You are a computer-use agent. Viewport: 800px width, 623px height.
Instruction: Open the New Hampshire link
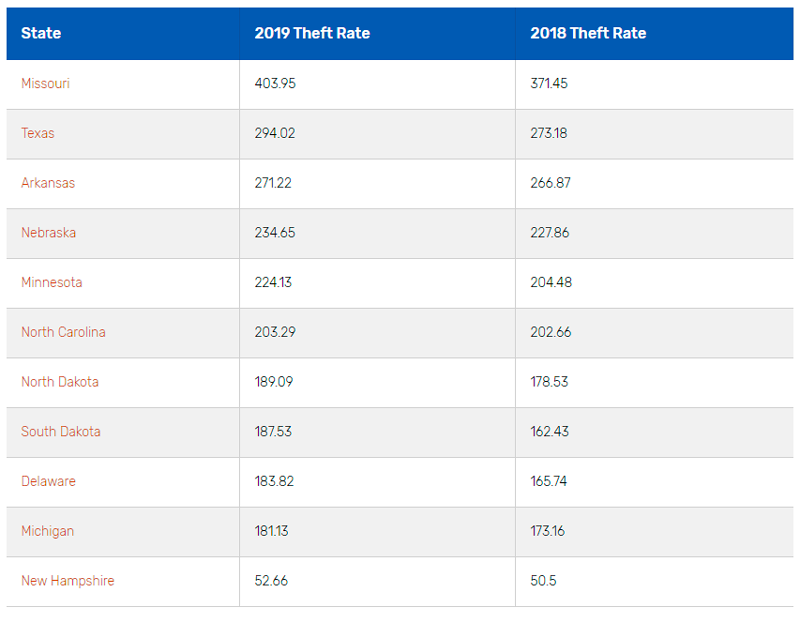(68, 581)
